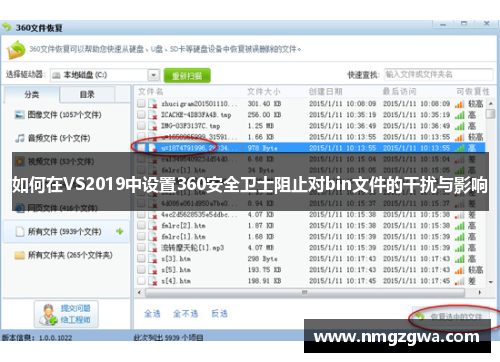This screenshot has height=362, width=500.
Task: Click recoverability signal bars for zhucigram20150110 row
Action: pos(459,104)
